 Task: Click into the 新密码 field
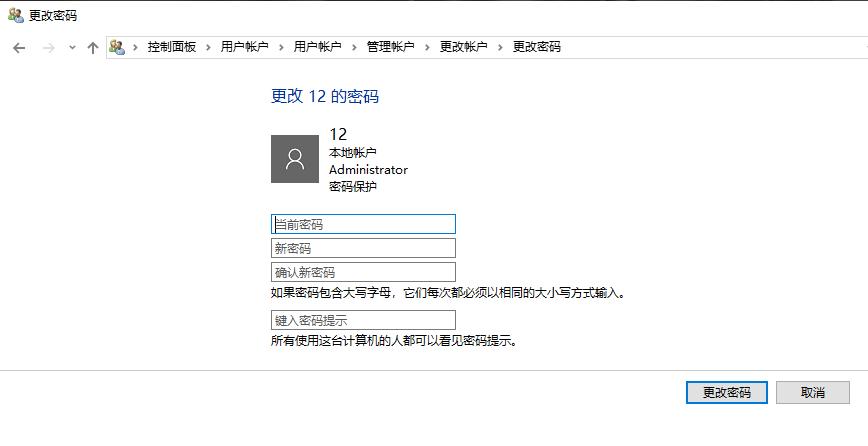point(363,248)
